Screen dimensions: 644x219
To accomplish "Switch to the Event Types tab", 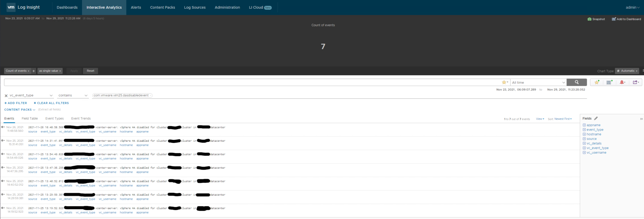I will [x=54, y=119].
